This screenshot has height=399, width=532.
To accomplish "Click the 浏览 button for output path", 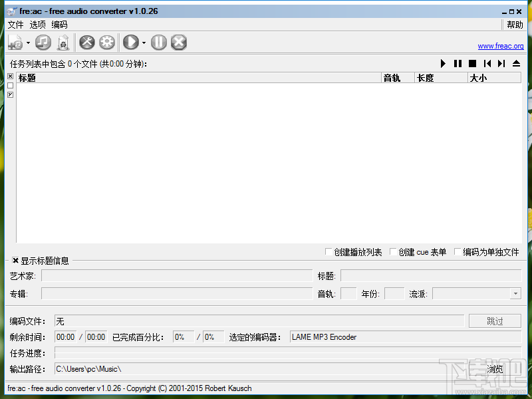I will (x=494, y=368).
